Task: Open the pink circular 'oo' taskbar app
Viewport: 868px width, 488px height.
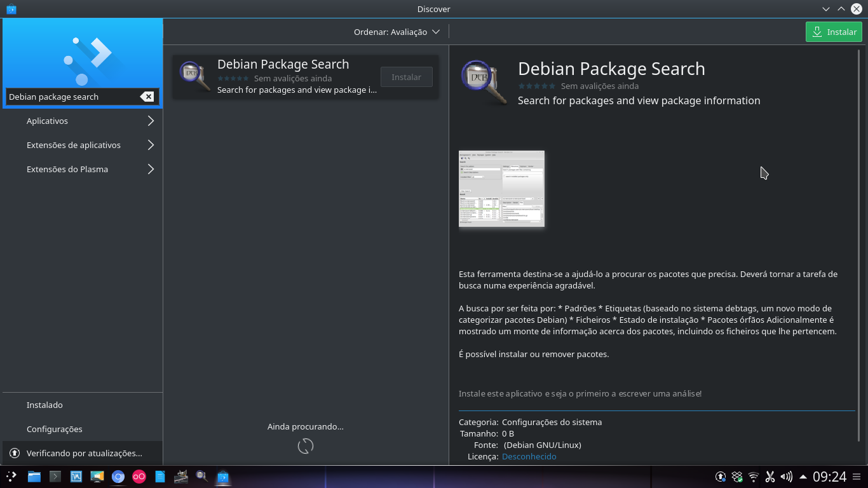Action: pos(139,477)
